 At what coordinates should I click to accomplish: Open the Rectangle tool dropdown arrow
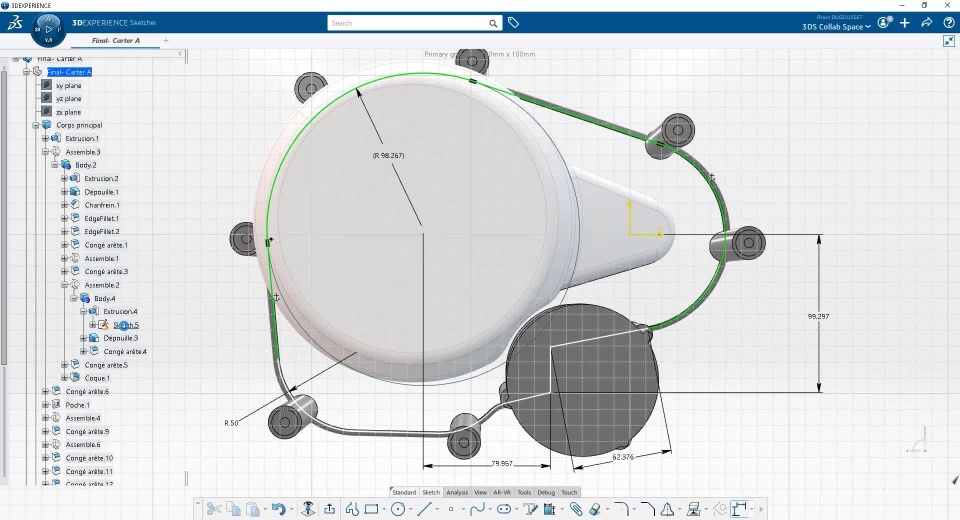pyautogui.click(x=383, y=509)
